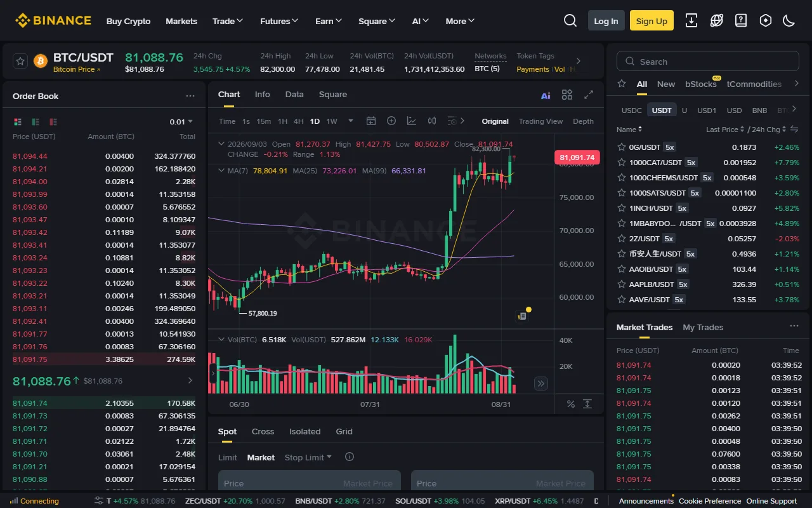This screenshot has width=812, height=508.
Task: Switch to the Info tab
Action: coord(263,95)
